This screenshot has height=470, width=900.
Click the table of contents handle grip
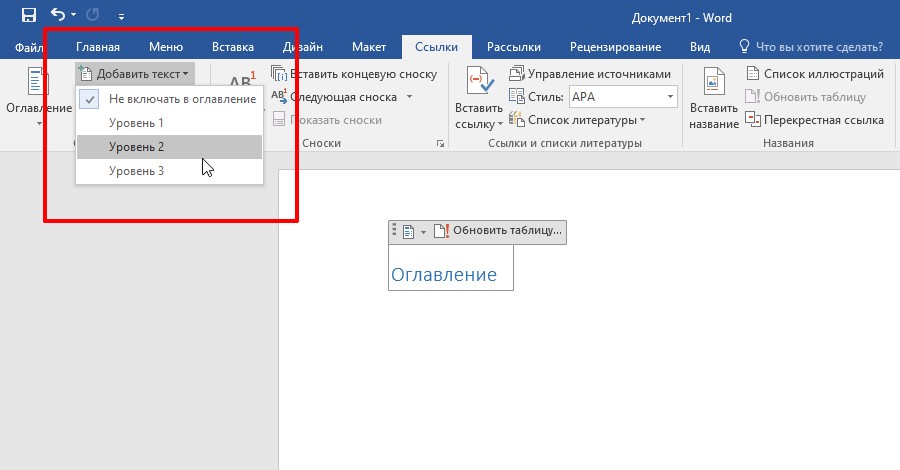tap(394, 231)
